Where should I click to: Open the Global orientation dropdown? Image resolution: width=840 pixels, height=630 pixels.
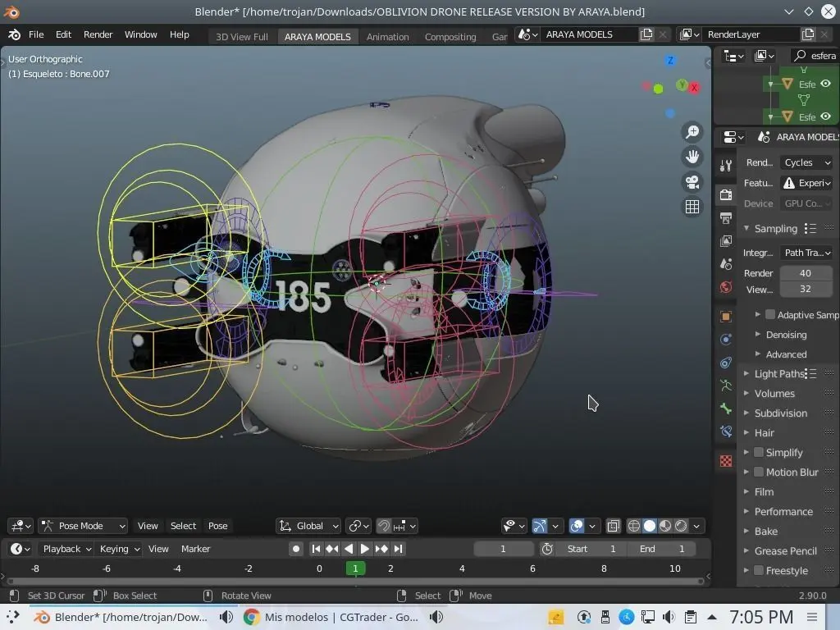pos(308,526)
